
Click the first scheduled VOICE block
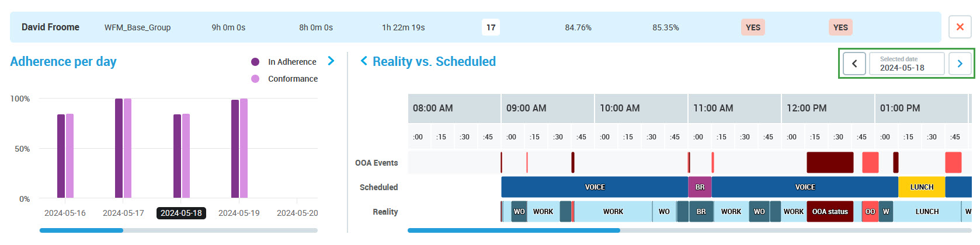tap(595, 187)
